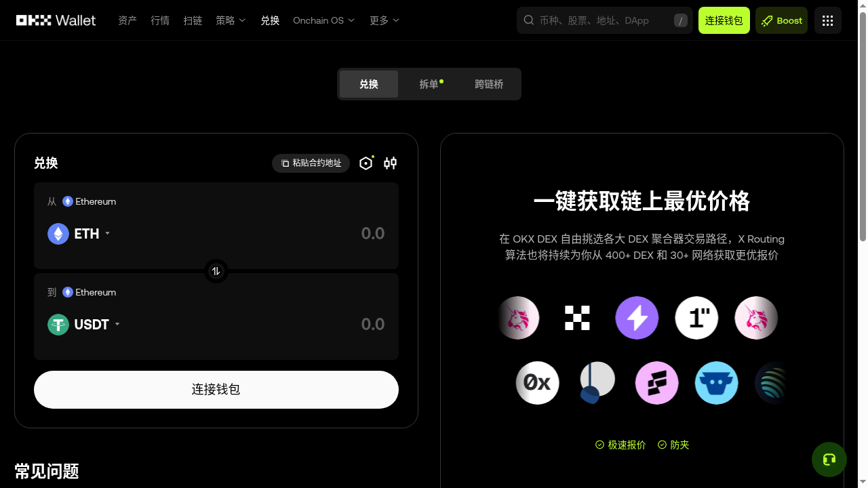Click the large white 连接钱包 button
The width and height of the screenshot is (868, 488).
[216, 390]
